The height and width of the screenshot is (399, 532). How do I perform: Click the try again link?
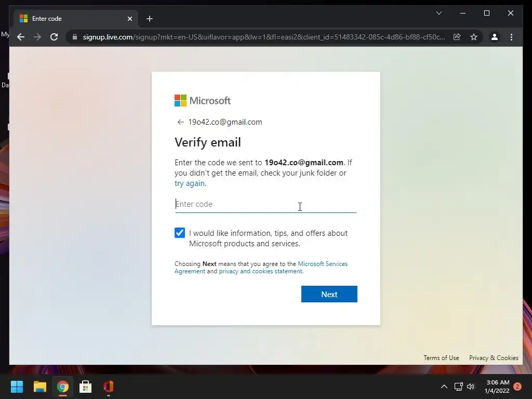[190, 183]
